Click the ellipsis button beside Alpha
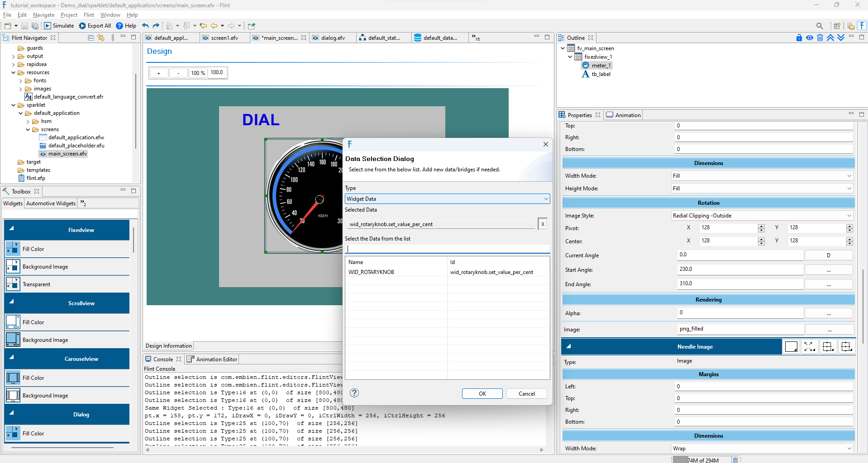The width and height of the screenshot is (868, 463). [829, 313]
